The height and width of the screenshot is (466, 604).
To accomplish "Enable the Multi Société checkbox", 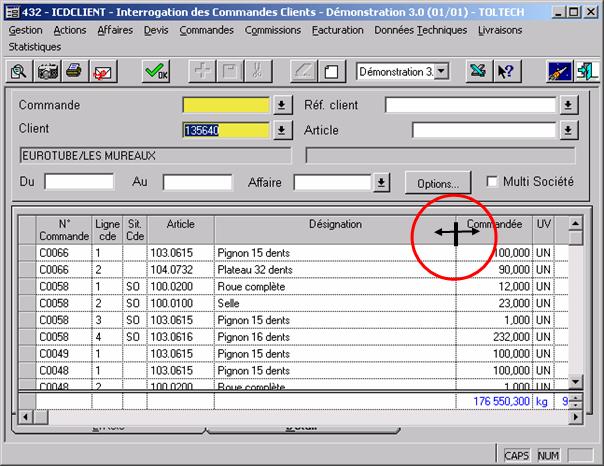I will [x=492, y=182].
